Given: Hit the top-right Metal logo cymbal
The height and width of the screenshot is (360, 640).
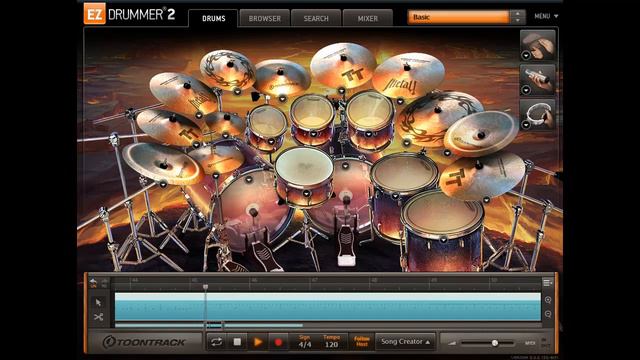Looking at the screenshot, I should [x=408, y=76].
